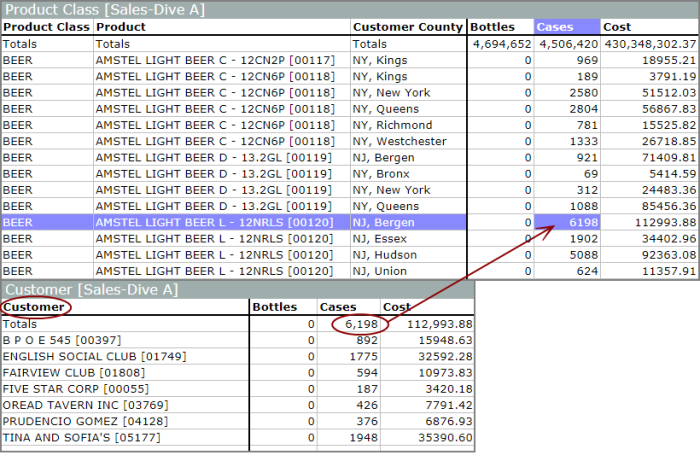Click B P O E 545 [00397] customer
The height and width of the screenshot is (461, 700).
tap(58, 340)
